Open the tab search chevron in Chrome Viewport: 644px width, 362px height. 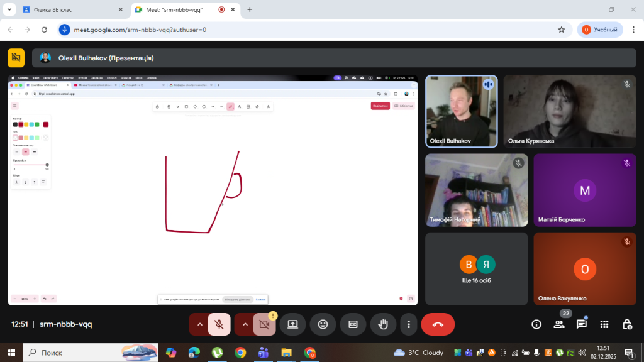coord(9,9)
